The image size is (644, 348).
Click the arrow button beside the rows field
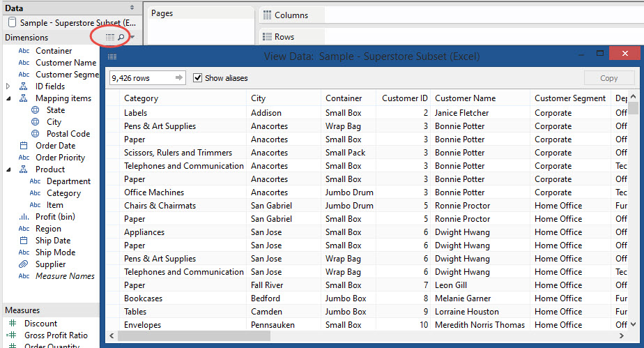pyautogui.click(x=179, y=77)
